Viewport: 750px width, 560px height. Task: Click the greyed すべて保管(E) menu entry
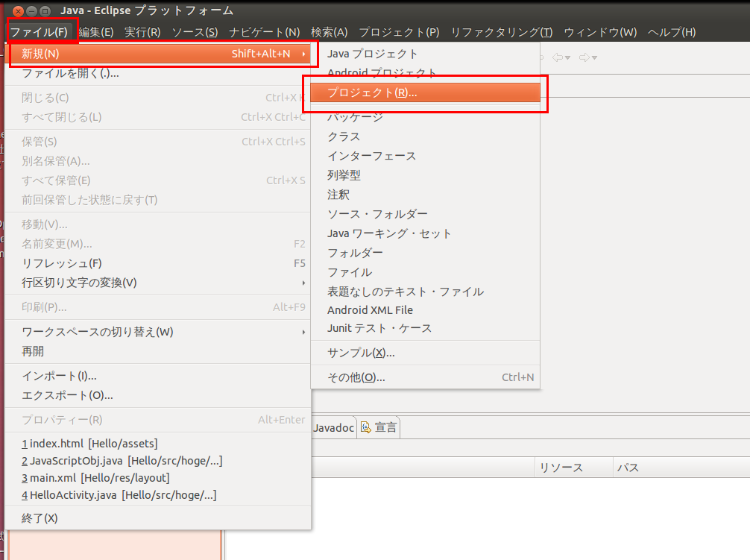pyautogui.click(x=158, y=180)
